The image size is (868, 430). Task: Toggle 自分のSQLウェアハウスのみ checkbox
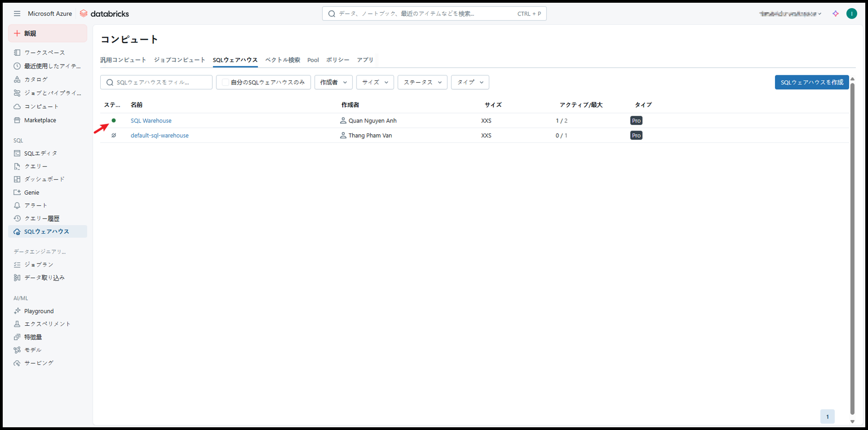click(x=225, y=83)
